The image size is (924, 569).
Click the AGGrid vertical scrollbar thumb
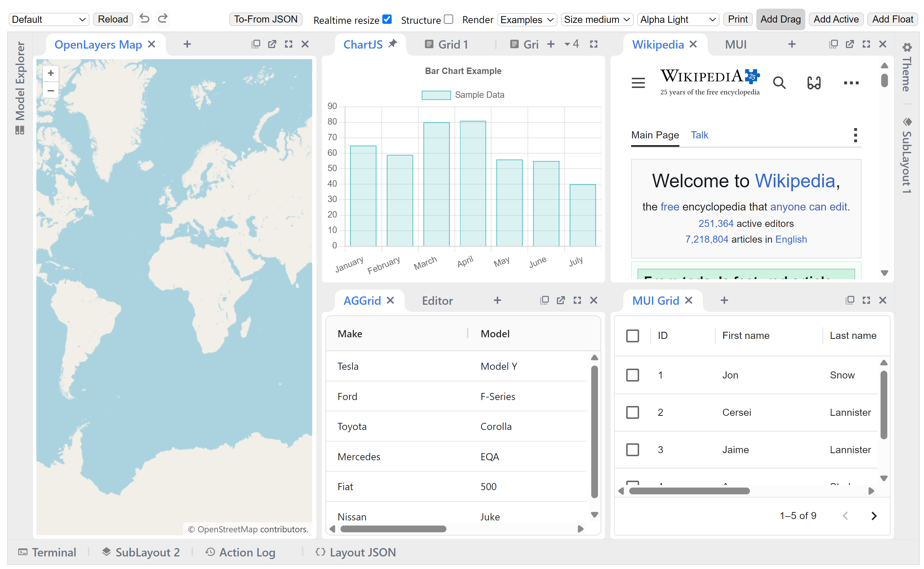click(594, 432)
